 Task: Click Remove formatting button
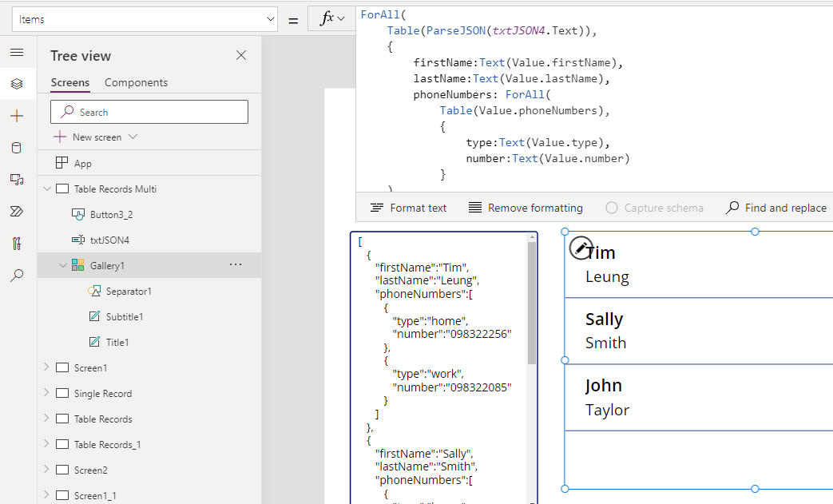(x=526, y=208)
